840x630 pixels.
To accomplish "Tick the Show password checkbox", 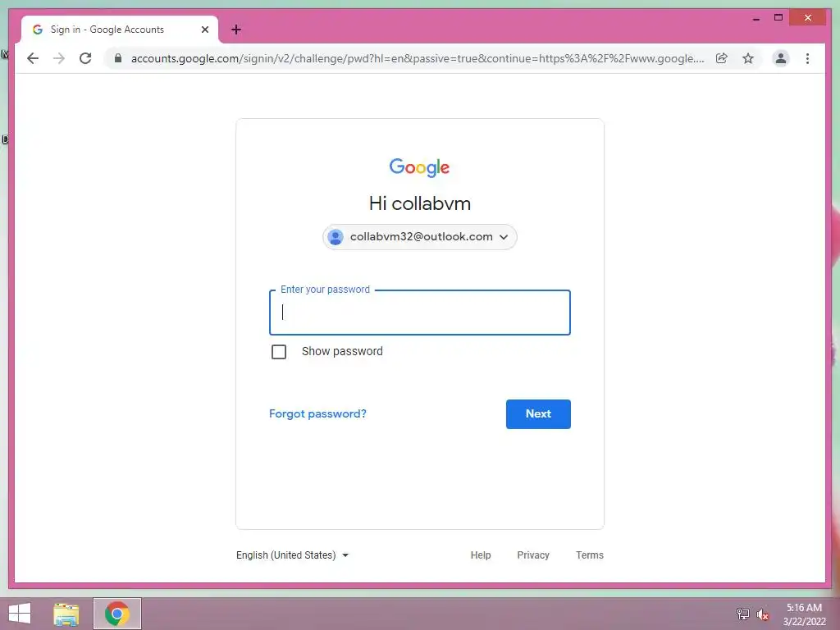I will tap(279, 352).
